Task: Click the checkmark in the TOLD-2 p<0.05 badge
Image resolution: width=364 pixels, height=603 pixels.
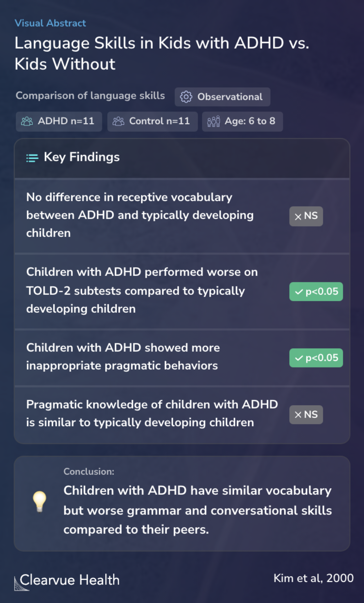Action: click(x=299, y=292)
